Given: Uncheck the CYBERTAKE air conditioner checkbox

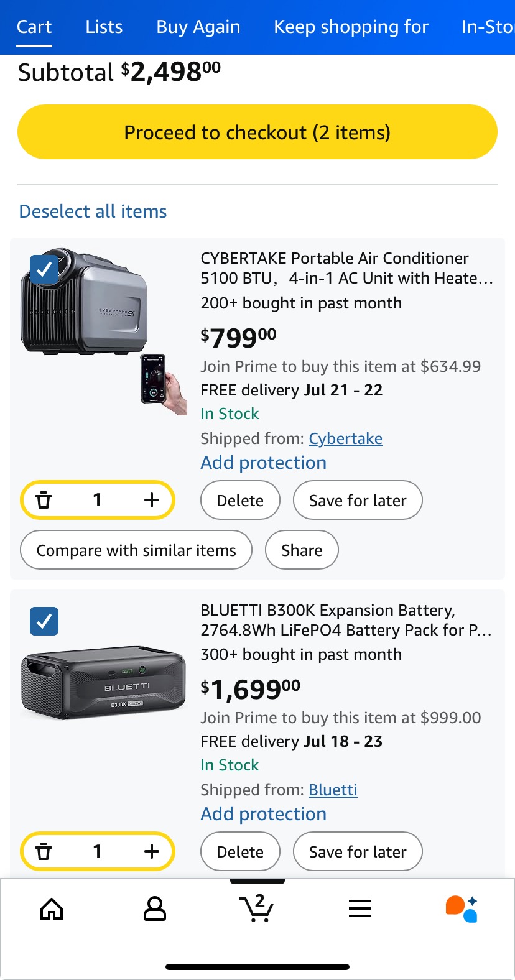Looking at the screenshot, I should [x=44, y=269].
